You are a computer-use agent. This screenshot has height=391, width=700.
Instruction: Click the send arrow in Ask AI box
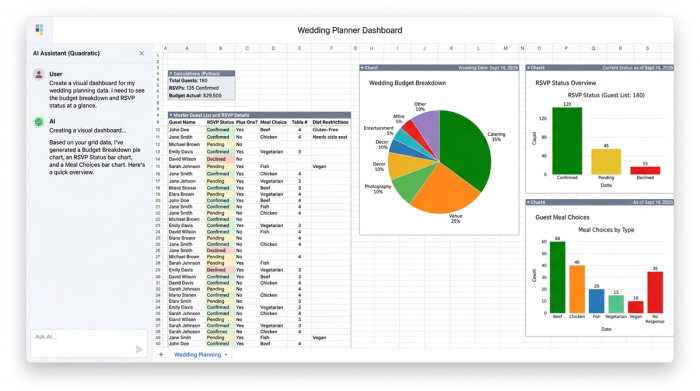coord(139,349)
